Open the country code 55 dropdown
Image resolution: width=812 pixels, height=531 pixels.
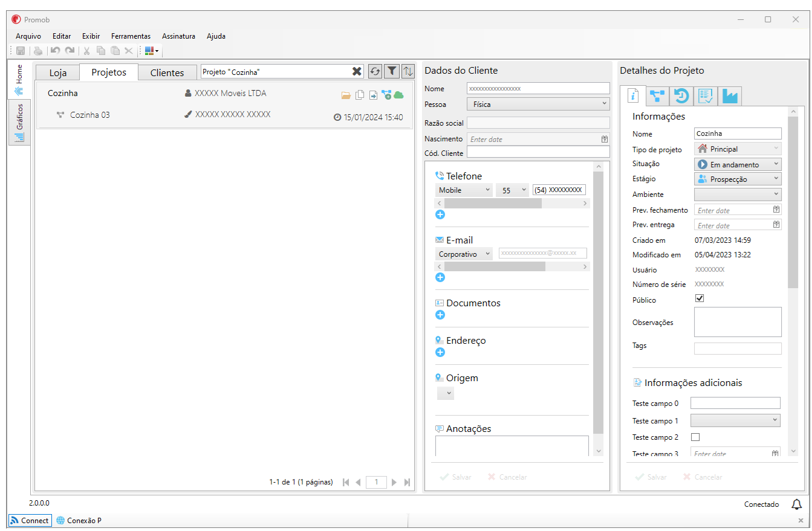512,190
